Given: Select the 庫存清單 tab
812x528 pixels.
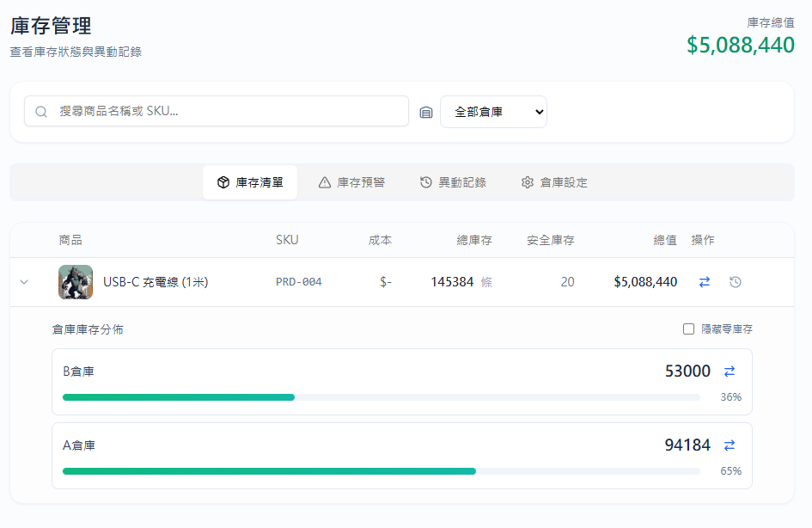Looking at the screenshot, I should (x=250, y=182).
